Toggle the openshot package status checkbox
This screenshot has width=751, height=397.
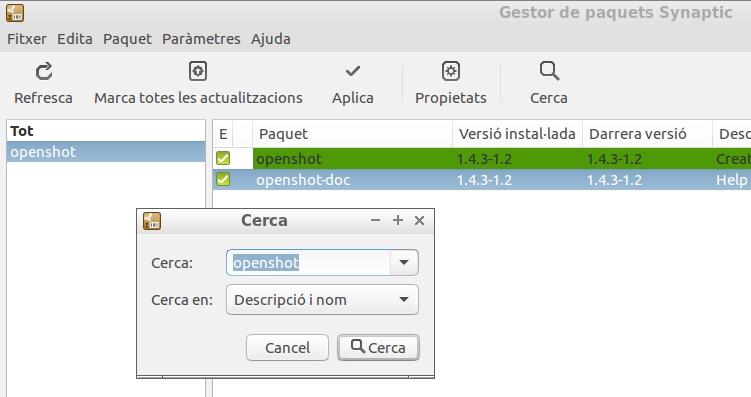[223, 158]
